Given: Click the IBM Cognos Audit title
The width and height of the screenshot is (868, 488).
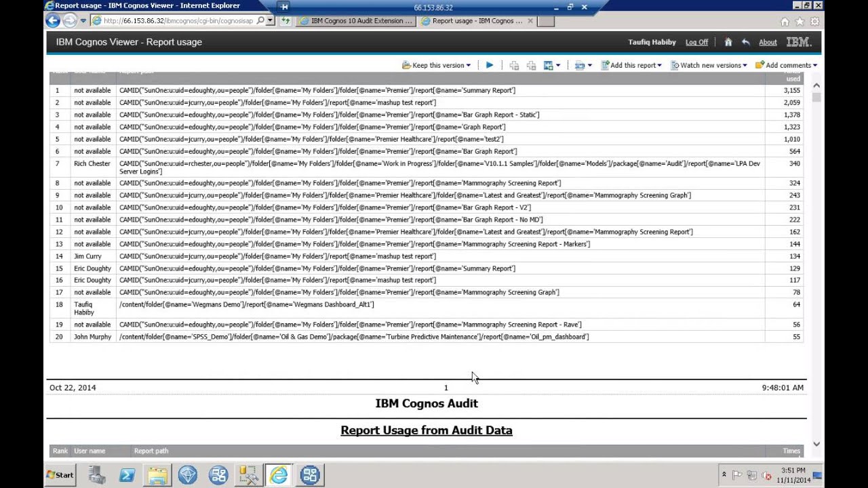Looking at the screenshot, I should [x=427, y=403].
